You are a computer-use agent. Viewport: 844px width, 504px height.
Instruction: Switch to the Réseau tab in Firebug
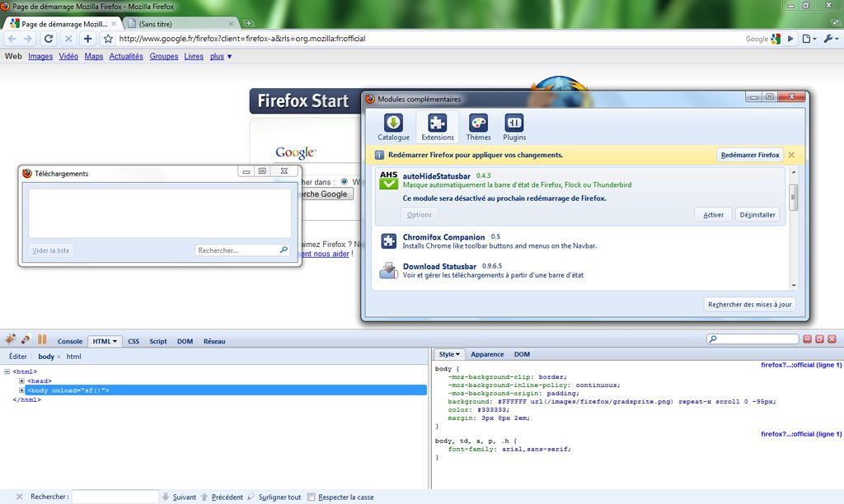(214, 341)
